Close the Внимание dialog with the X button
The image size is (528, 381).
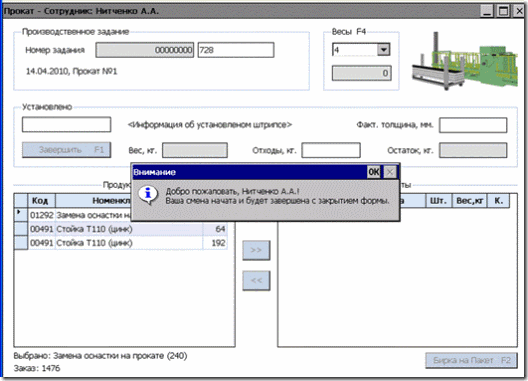click(x=390, y=172)
